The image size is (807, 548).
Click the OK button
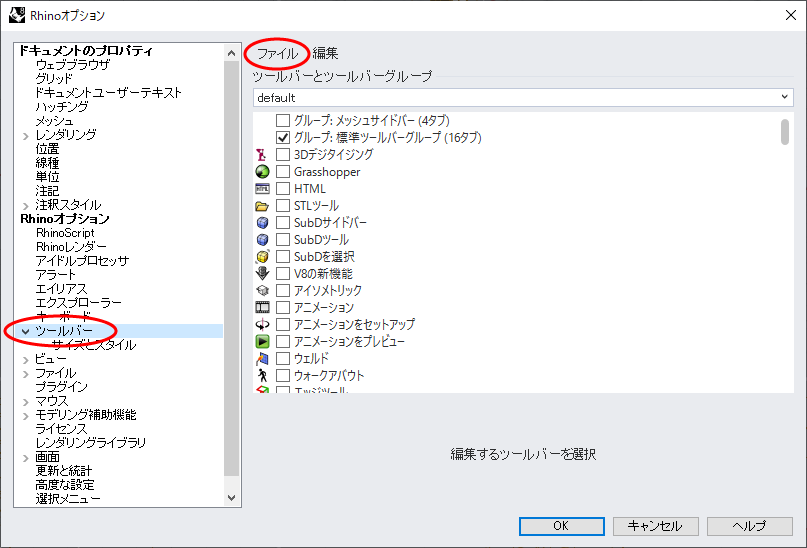click(561, 526)
